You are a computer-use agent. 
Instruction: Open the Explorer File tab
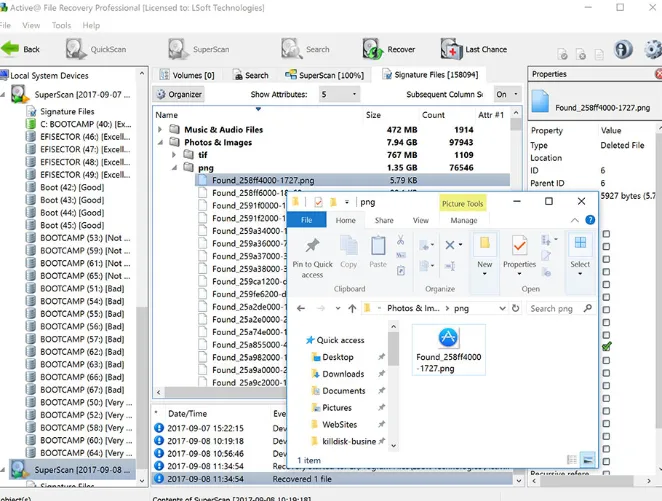[307, 220]
